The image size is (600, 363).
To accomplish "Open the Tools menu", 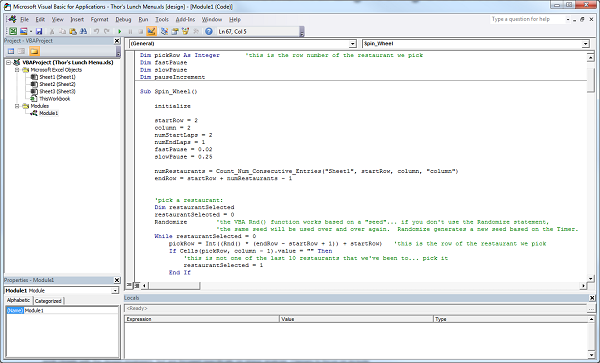I will (162, 19).
